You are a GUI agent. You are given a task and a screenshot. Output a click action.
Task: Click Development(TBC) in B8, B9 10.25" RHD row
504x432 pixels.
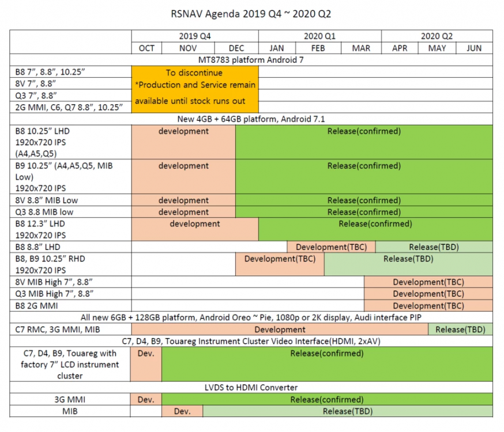coord(280,264)
